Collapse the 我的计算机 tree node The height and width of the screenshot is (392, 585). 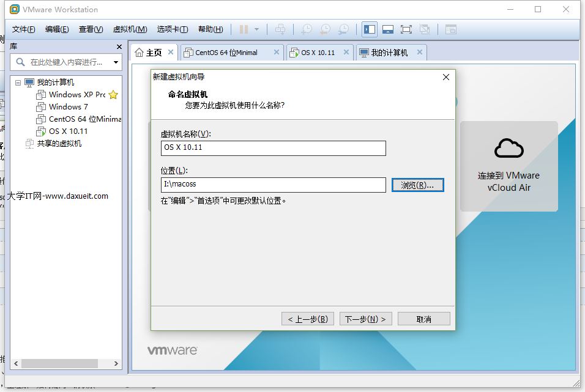(x=18, y=83)
